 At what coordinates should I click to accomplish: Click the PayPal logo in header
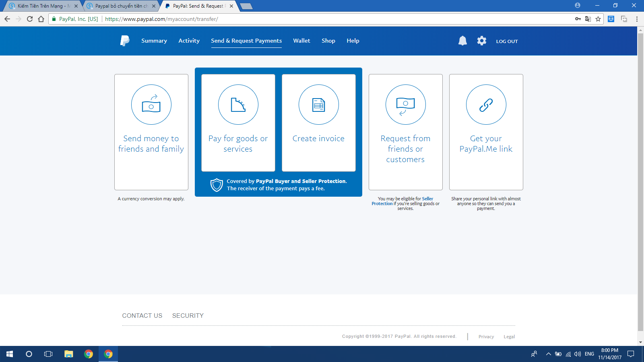125,41
